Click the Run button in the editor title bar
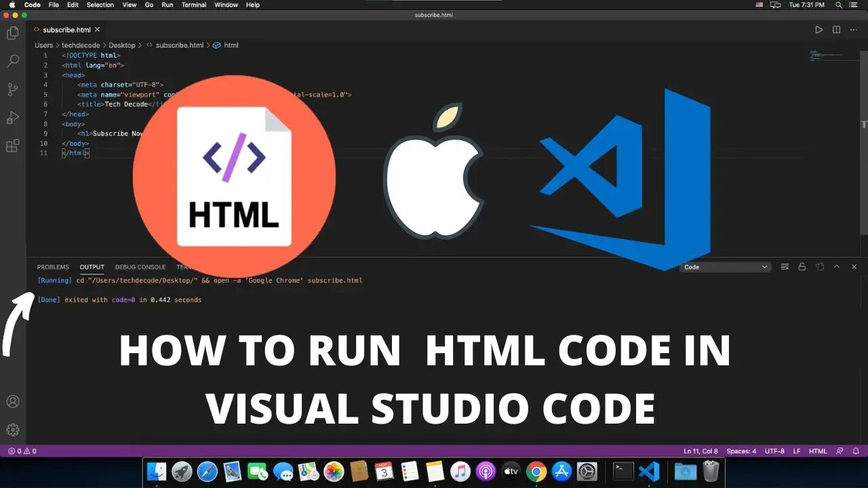The image size is (868, 488). point(818,30)
